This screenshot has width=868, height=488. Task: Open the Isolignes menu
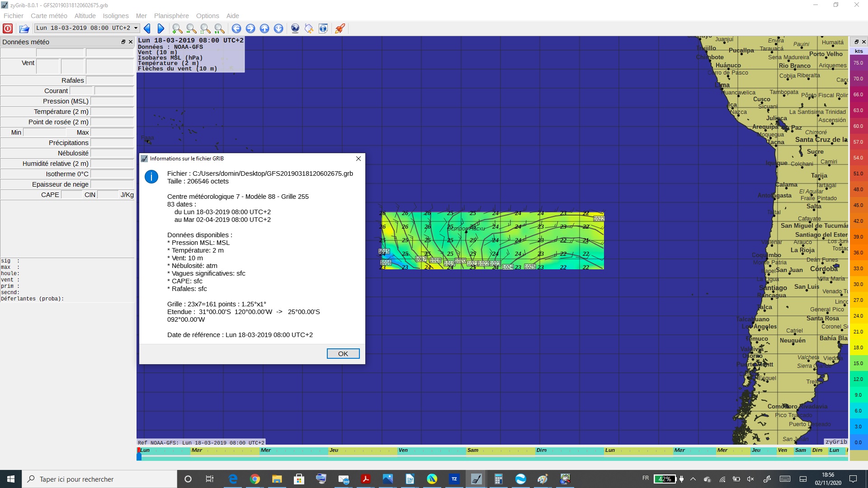(x=115, y=16)
